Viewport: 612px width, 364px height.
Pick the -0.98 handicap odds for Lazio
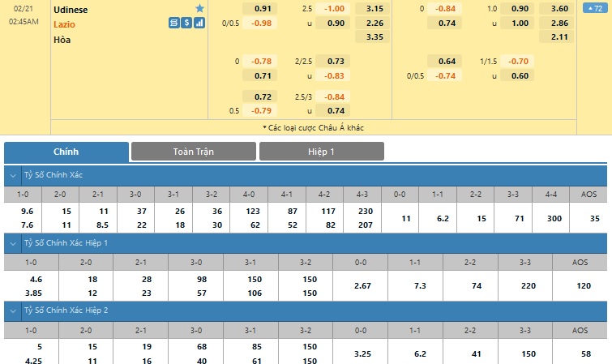262,23
